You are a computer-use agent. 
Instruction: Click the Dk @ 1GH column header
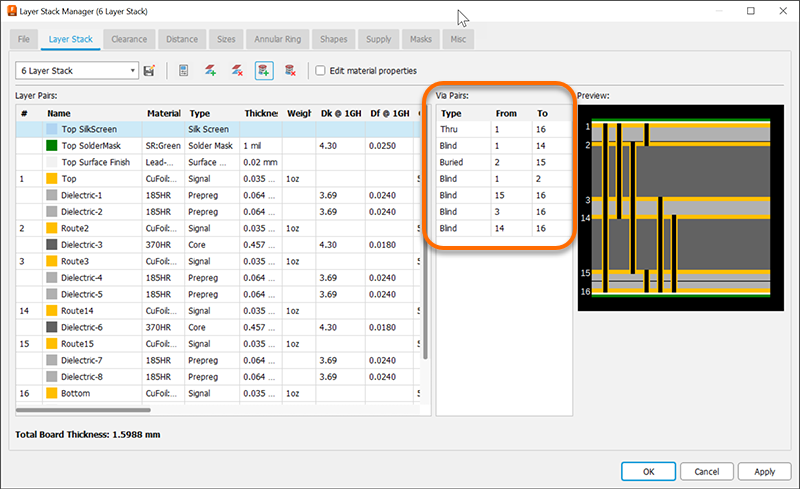pos(341,113)
